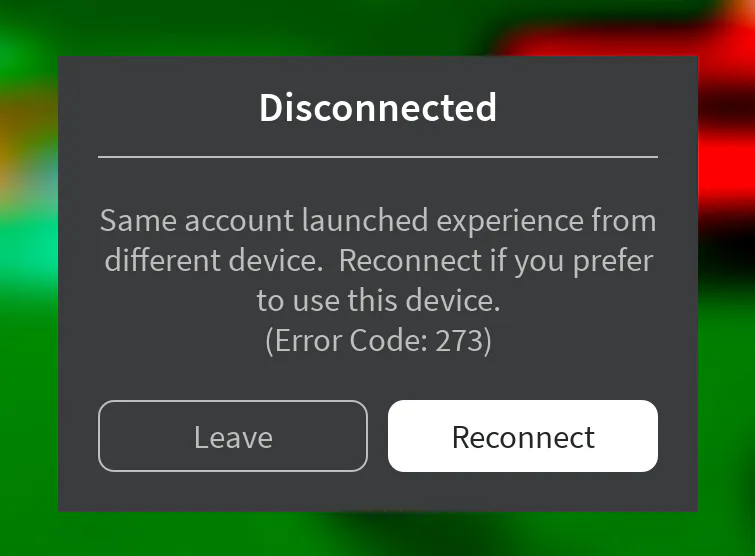Click the word 'Reconnect' in the message
Viewport: 755px width, 556px height.
point(410,260)
